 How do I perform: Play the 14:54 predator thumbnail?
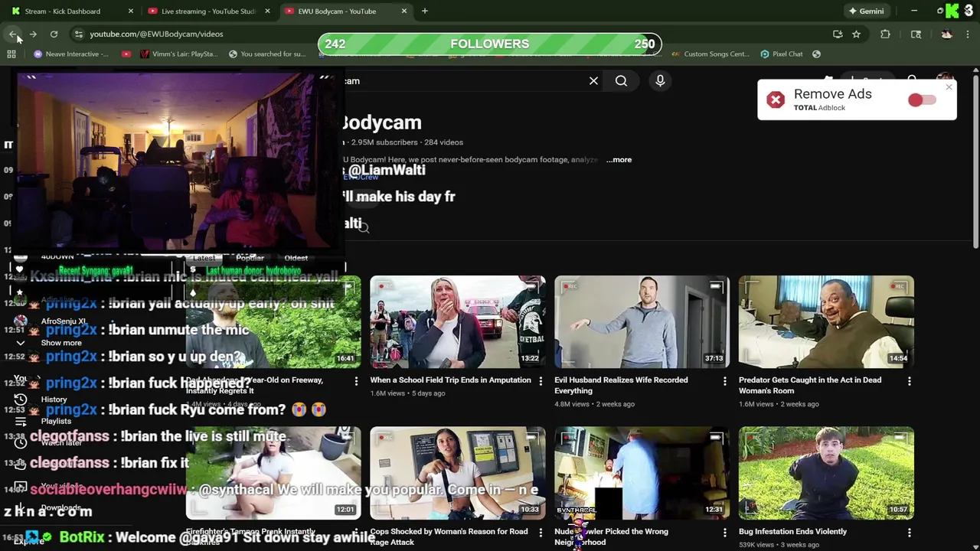(826, 322)
